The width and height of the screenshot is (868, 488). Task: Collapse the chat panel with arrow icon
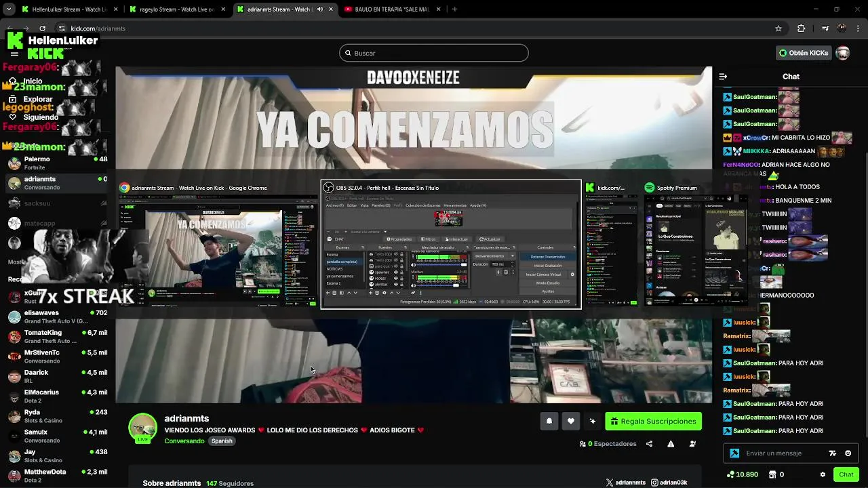click(x=723, y=77)
